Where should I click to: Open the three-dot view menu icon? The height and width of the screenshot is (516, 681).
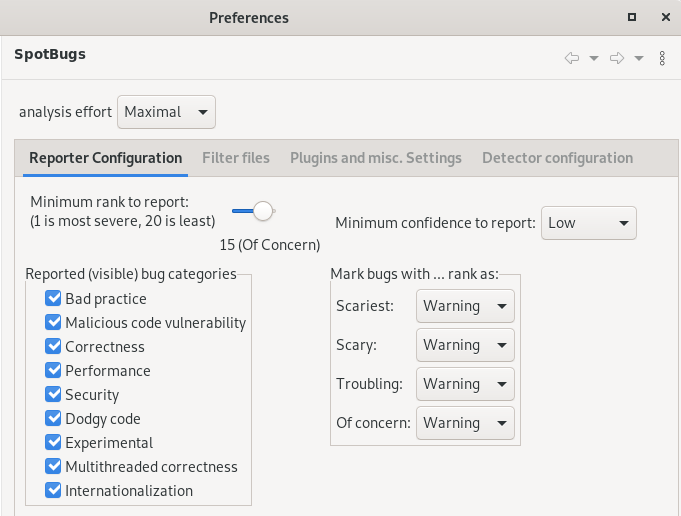pos(662,58)
